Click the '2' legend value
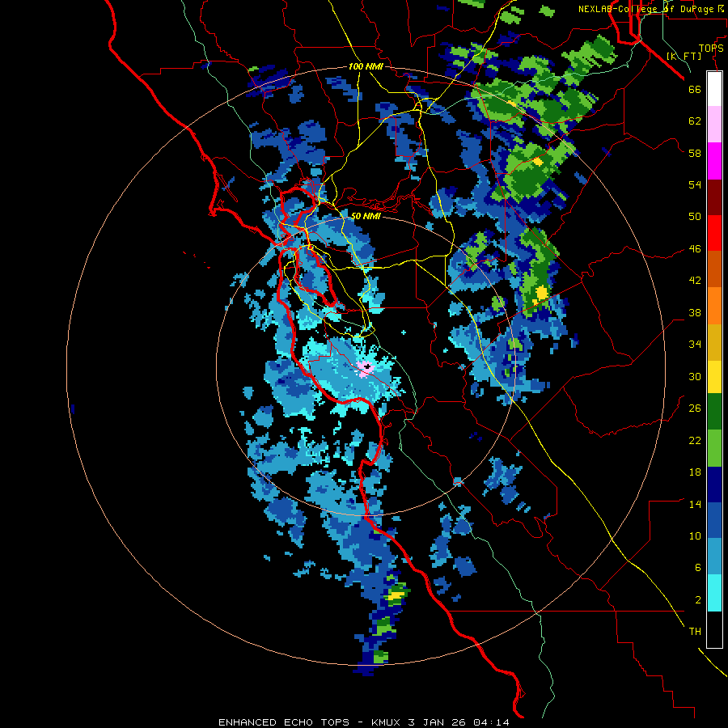This screenshot has width=728, height=728. click(x=698, y=600)
